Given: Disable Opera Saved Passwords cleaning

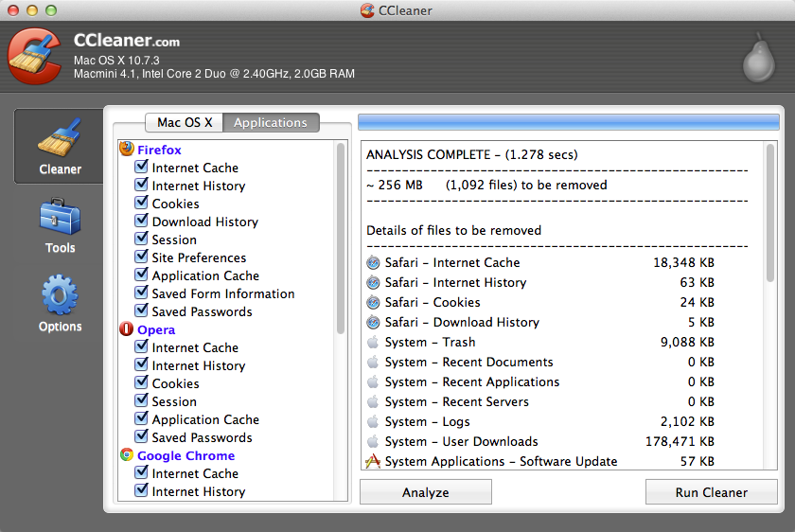Looking at the screenshot, I should tap(141, 436).
